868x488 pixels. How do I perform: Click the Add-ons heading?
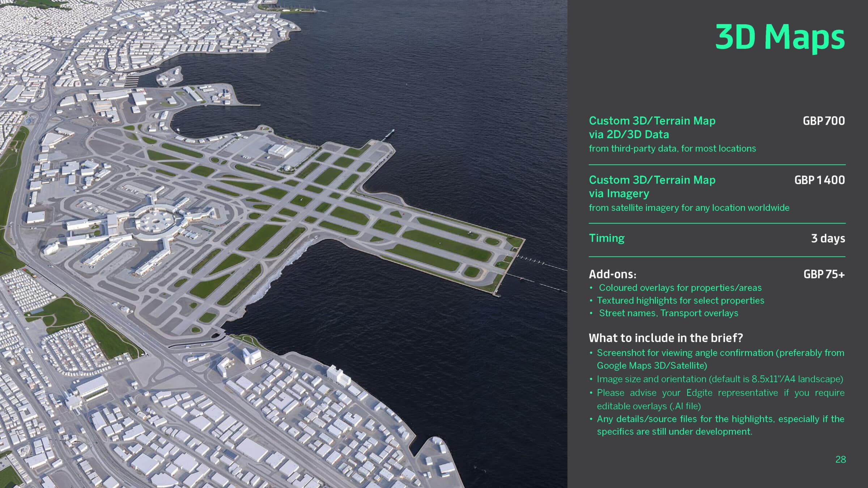click(612, 274)
